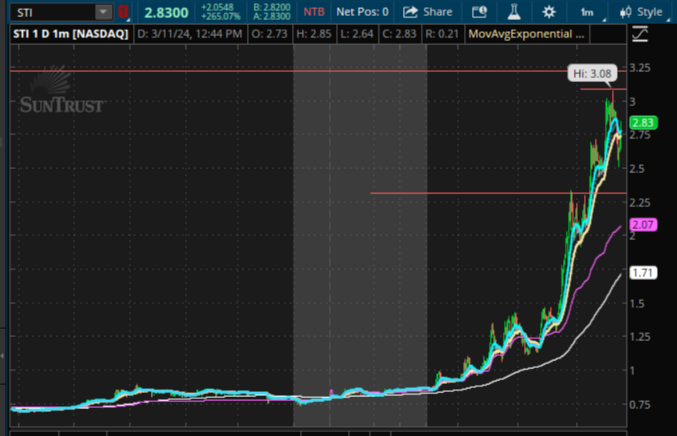Open the news/events calendar icon
The image size is (677, 436).
pyautogui.click(x=479, y=12)
